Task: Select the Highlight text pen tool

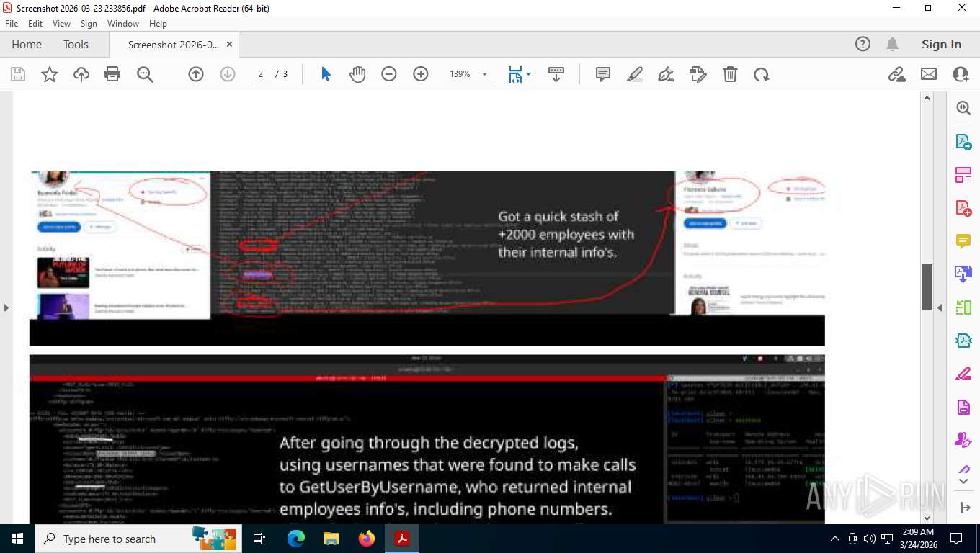Action: click(x=635, y=74)
